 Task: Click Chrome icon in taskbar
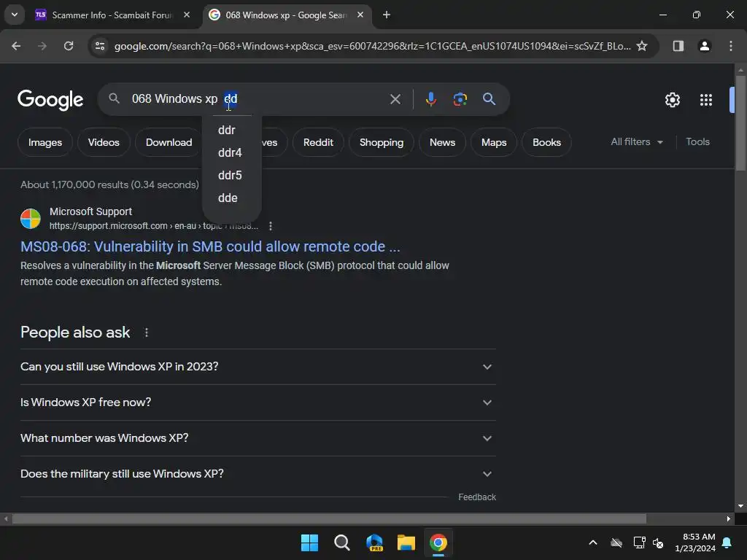pyautogui.click(x=438, y=542)
